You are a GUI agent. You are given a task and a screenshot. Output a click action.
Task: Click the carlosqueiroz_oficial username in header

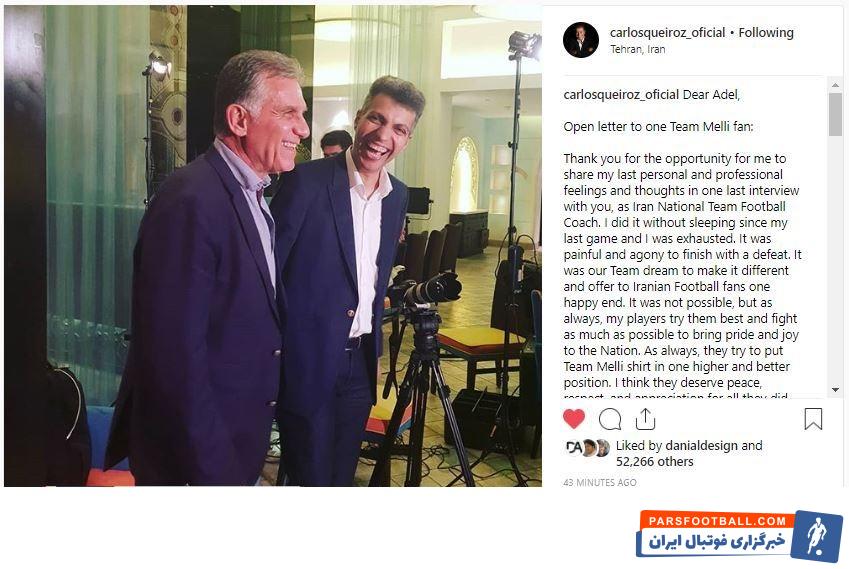pos(667,32)
